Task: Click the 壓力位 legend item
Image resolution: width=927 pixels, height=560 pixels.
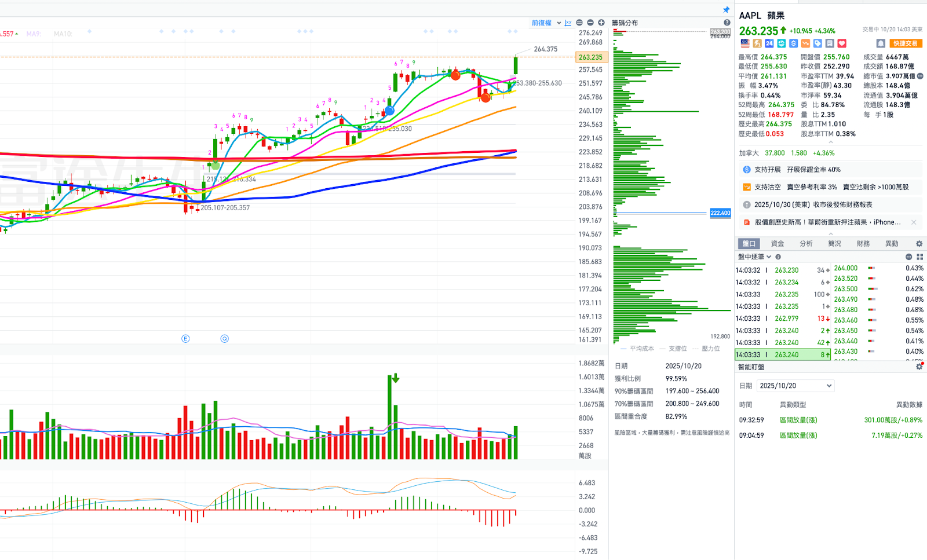Action: coord(706,349)
